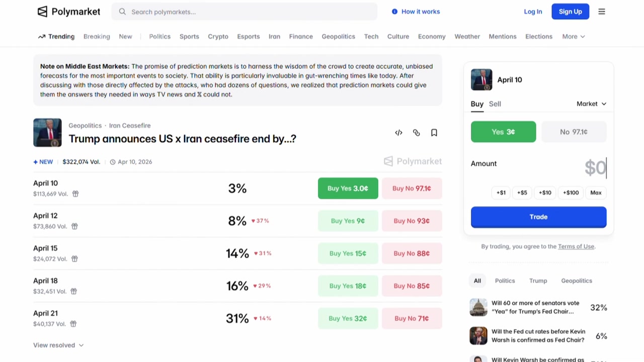Screen dimensions: 644x362
Task: Click the embed code icon
Action: (x=398, y=133)
